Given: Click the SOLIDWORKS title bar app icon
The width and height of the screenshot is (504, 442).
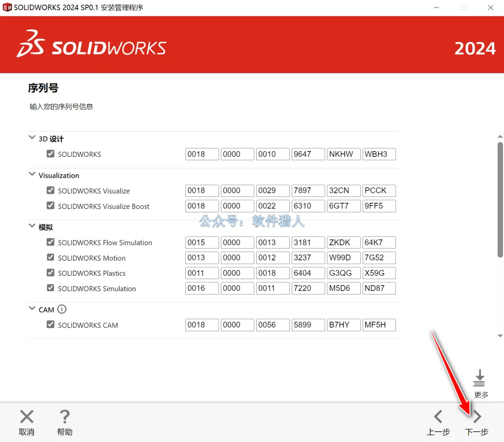Looking at the screenshot, I should [7, 7].
